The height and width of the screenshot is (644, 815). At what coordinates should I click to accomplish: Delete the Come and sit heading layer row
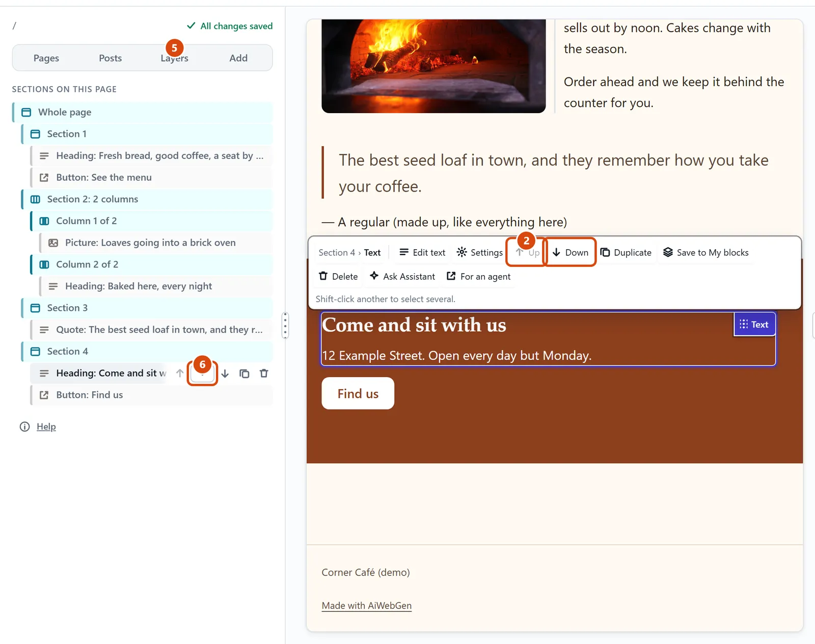[x=264, y=373]
